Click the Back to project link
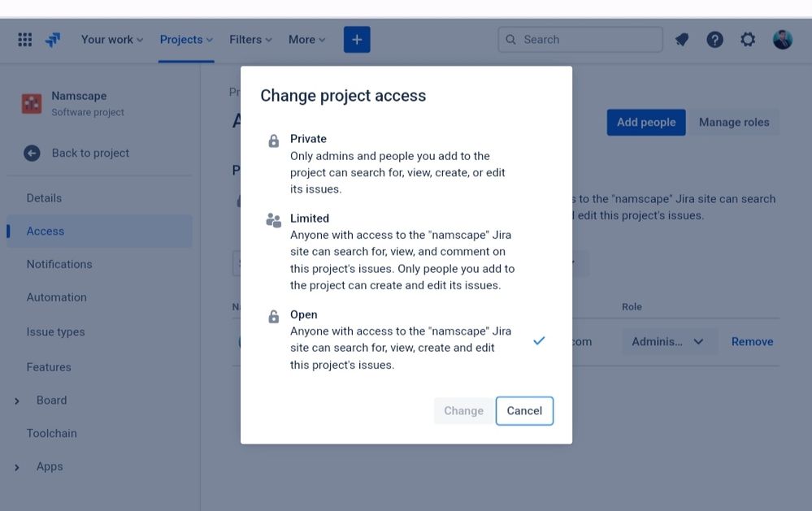812x511 pixels. (x=90, y=154)
